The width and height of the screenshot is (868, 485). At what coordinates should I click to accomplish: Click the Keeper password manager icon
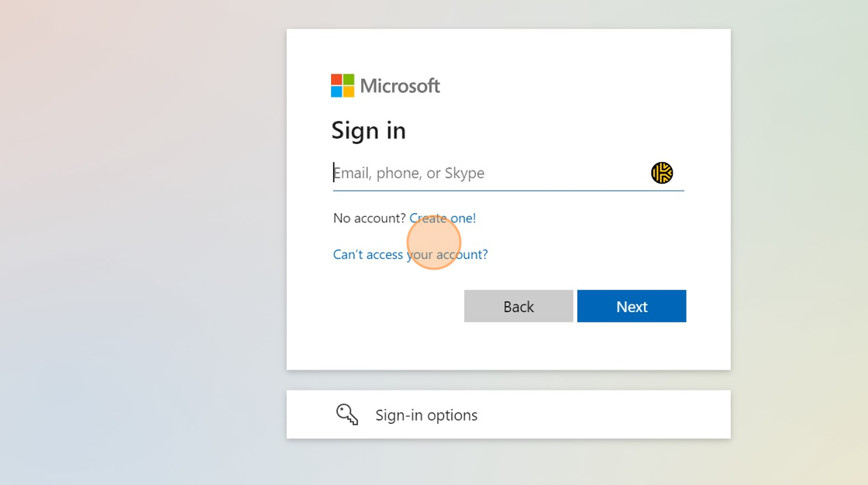tap(662, 173)
